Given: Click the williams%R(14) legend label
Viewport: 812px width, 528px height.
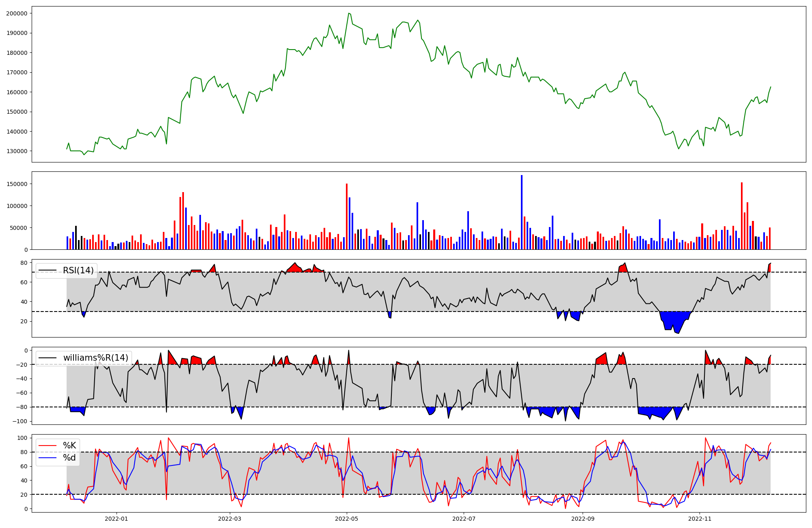Looking at the screenshot, I should [95, 358].
